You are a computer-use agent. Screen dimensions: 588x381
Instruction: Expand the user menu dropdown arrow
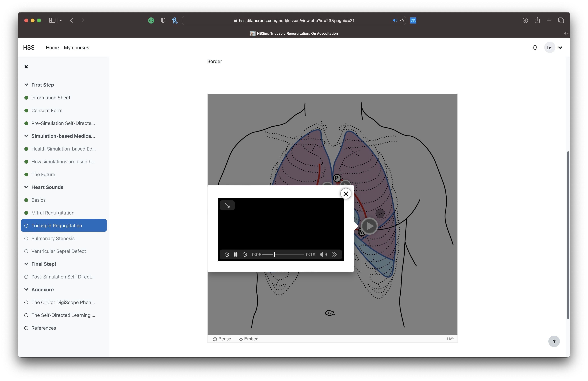tap(560, 48)
